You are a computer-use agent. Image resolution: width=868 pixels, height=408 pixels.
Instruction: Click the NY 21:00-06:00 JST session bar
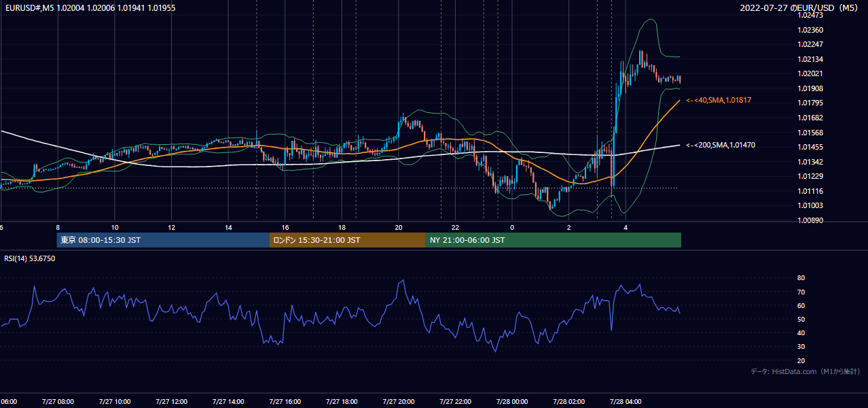554,240
